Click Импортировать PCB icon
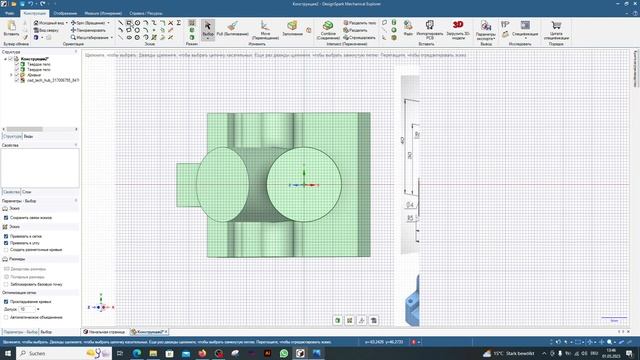This screenshot has width=640, height=360. [429, 29]
